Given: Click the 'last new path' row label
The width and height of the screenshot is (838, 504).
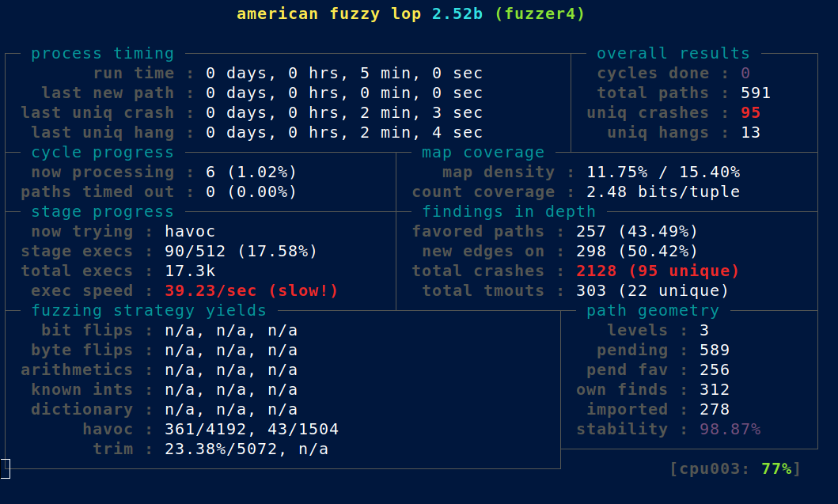Looking at the screenshot, I should tap(108, 93).
